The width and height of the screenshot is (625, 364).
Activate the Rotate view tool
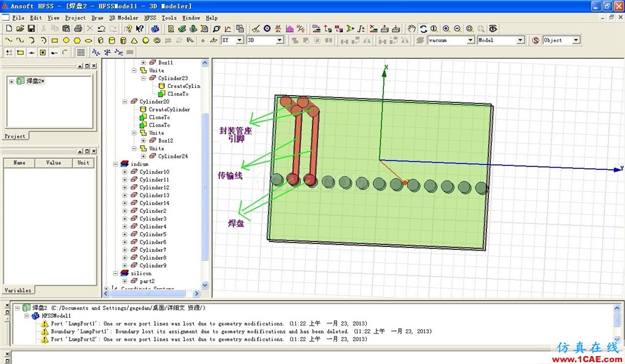tap(424, 29)
